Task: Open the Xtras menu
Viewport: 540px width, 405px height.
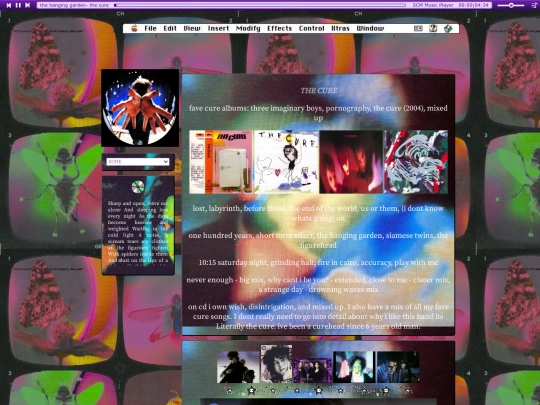Action: pos(340,28)
